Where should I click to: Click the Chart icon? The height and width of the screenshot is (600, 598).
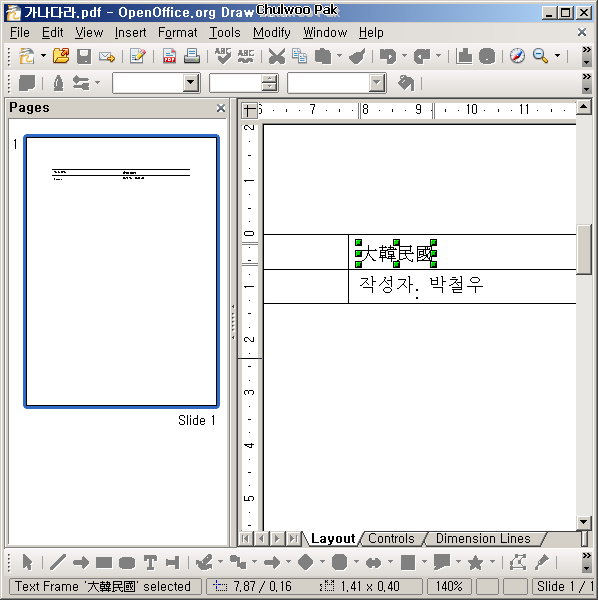[x=464, y=56]
